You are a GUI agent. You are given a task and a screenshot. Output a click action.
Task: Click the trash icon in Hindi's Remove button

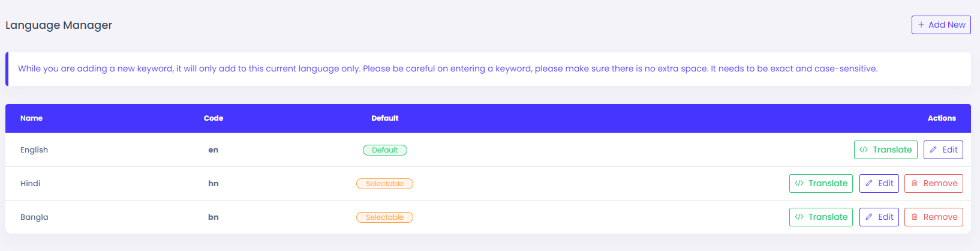tap(915, 183)
